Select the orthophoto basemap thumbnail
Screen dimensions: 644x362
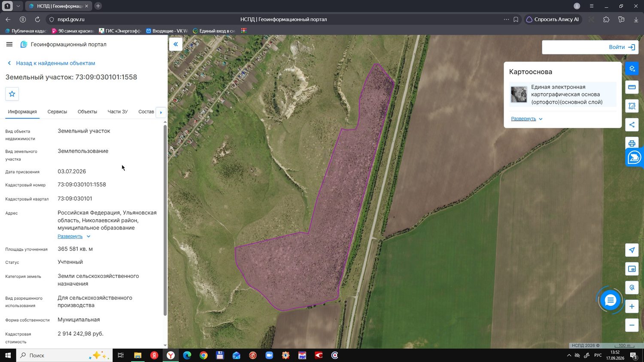click(x=519, y=94)
